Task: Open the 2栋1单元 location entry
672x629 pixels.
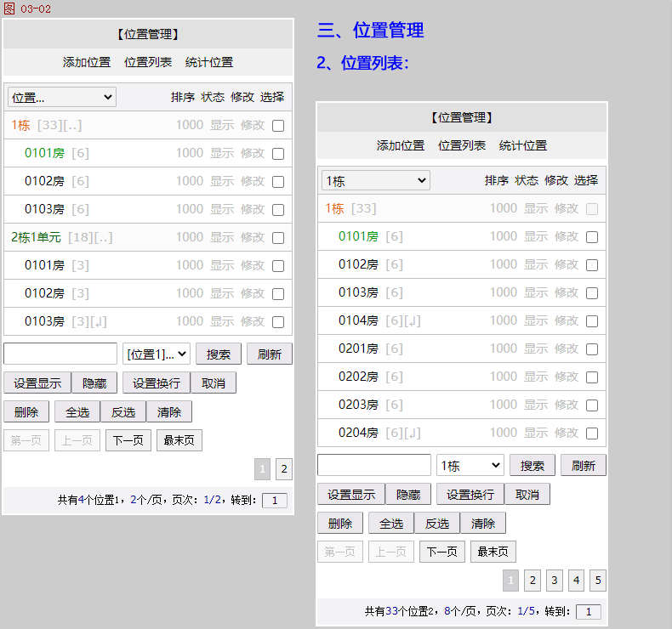Action: (x=36, y=237)
